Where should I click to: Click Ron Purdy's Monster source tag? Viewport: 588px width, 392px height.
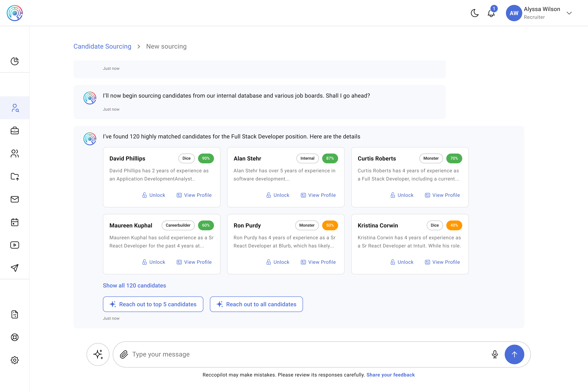(x=307, y=225)
